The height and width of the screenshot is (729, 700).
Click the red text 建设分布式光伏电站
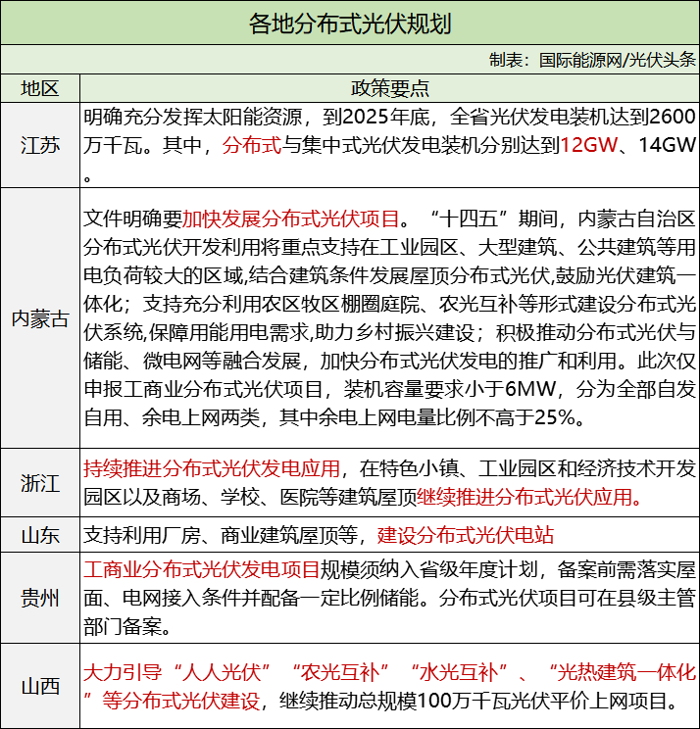466,535
